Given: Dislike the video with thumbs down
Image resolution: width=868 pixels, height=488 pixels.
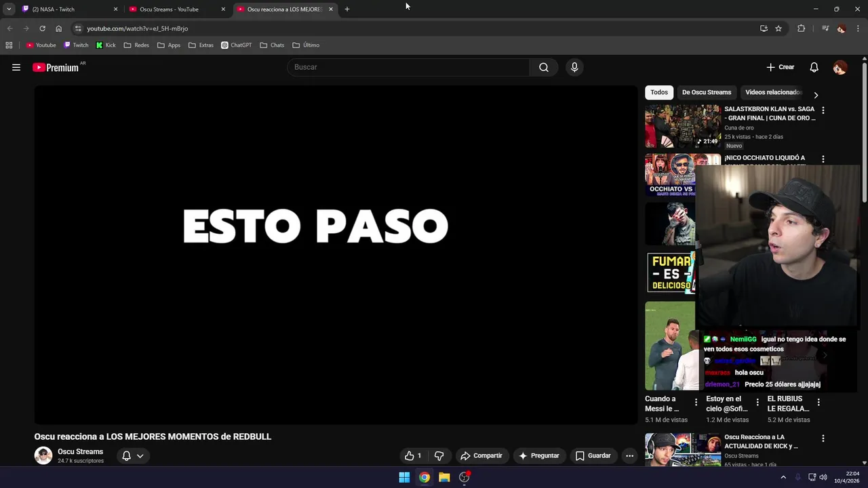Looking at the screenshot, I should coord(439,455).
